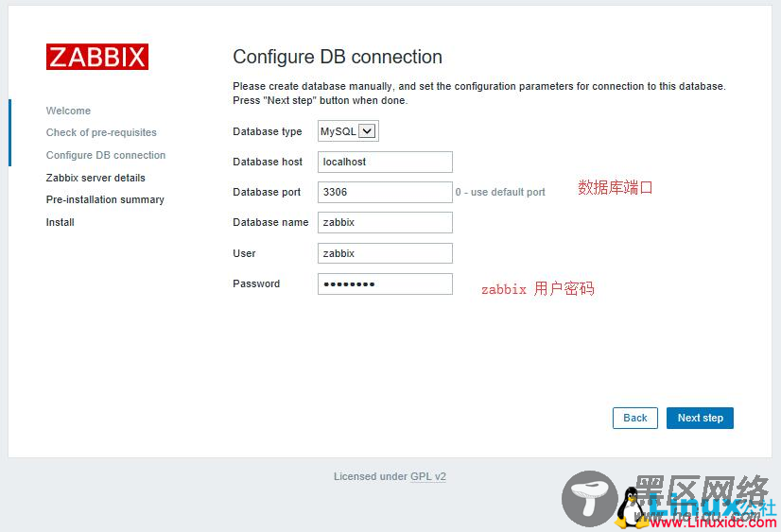
Task: Click the Password label
Action: pos(256,284)
